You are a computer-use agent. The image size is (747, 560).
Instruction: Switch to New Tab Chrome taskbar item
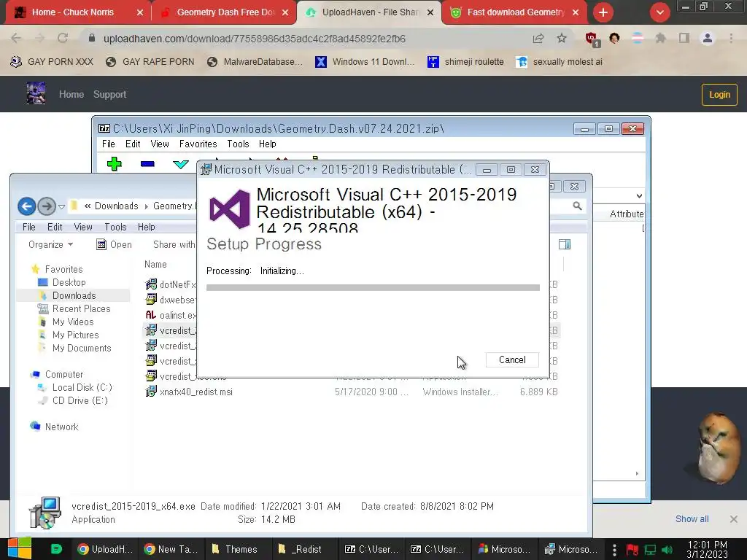tap(171, 549)
